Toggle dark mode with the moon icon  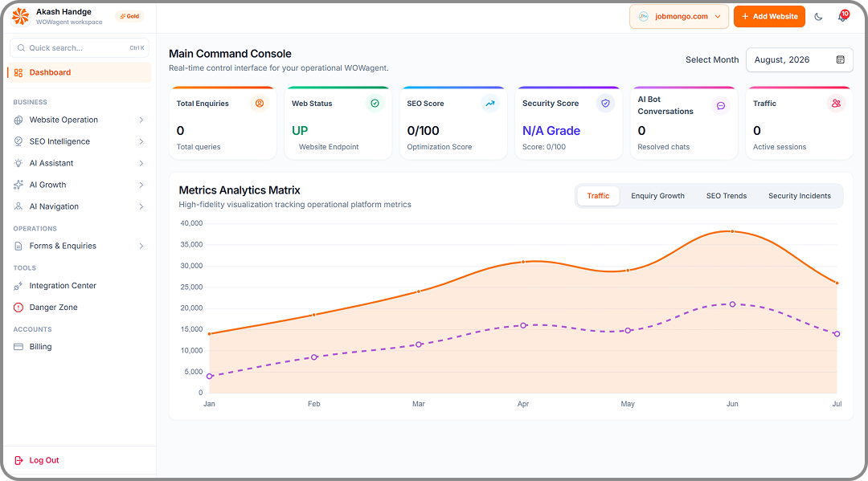pyautogui.click(x=818, y=17)
